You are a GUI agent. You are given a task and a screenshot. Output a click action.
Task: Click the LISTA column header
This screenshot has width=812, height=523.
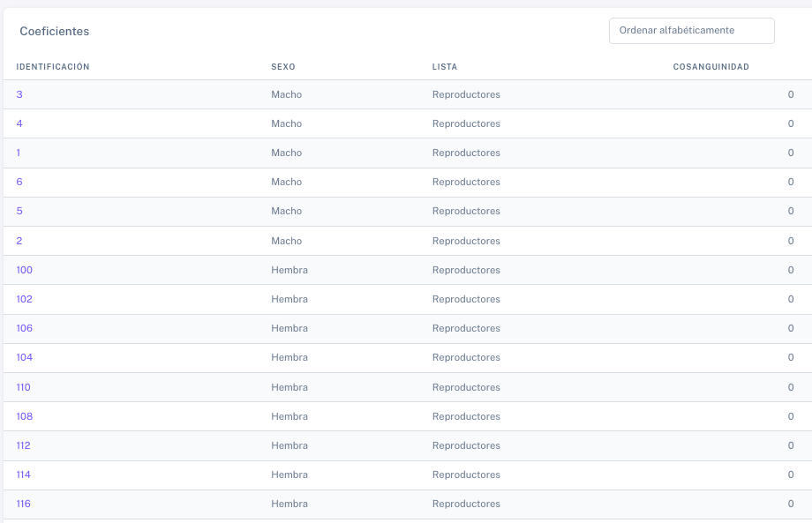445,67
